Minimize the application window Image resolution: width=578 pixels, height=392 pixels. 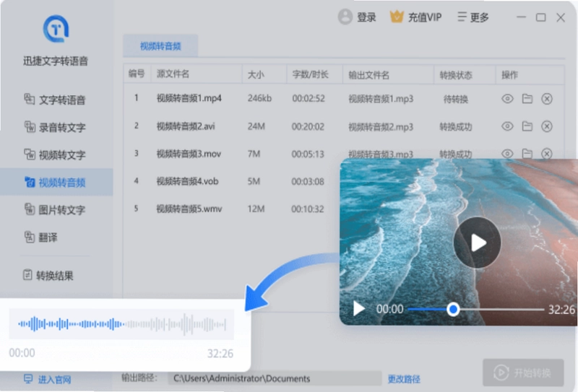point(521,17)
